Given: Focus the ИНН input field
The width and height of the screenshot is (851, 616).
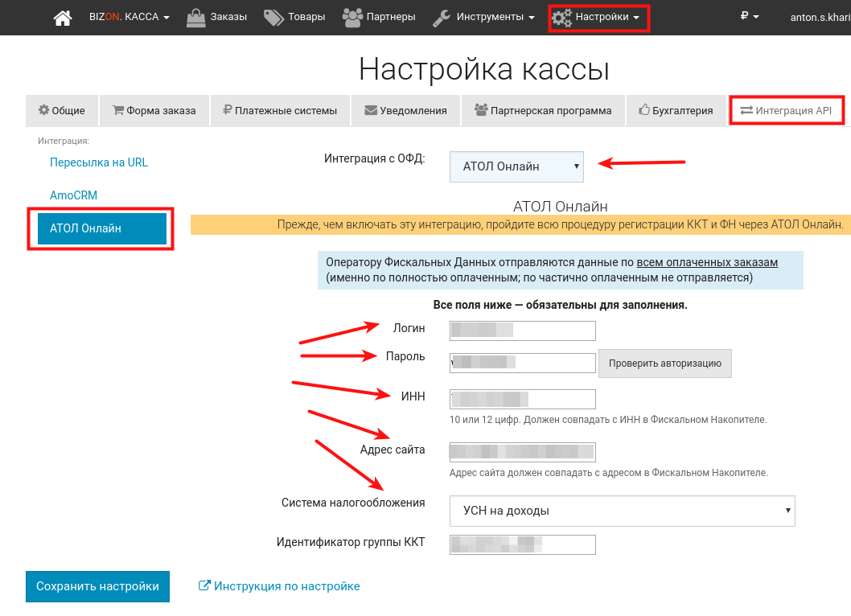Looking at the screenshot, I should coord(522,399).
